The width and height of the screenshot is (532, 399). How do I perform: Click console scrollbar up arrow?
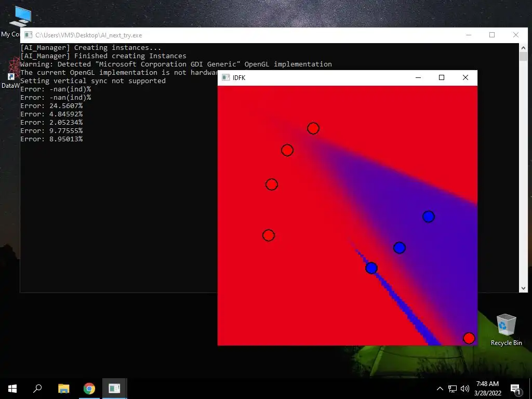click(x=523, y=48)
